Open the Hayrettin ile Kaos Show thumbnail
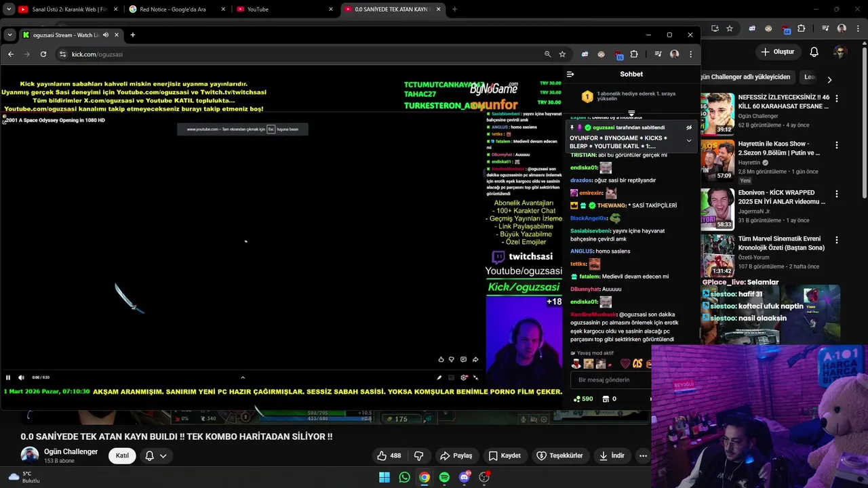868x488 pixels. (x=717, y=161)
